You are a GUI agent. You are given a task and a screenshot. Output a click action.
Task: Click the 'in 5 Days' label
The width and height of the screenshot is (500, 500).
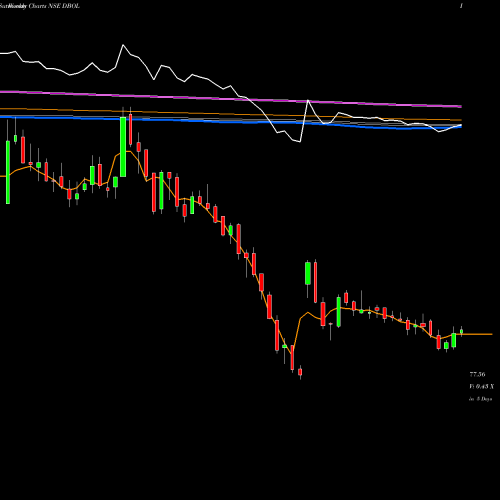click(480, 399)
